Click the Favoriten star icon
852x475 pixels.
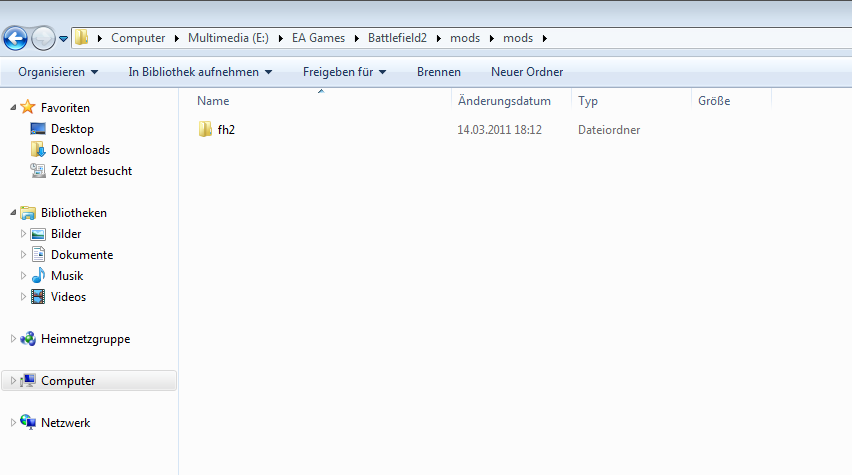(x=28, y=107)
